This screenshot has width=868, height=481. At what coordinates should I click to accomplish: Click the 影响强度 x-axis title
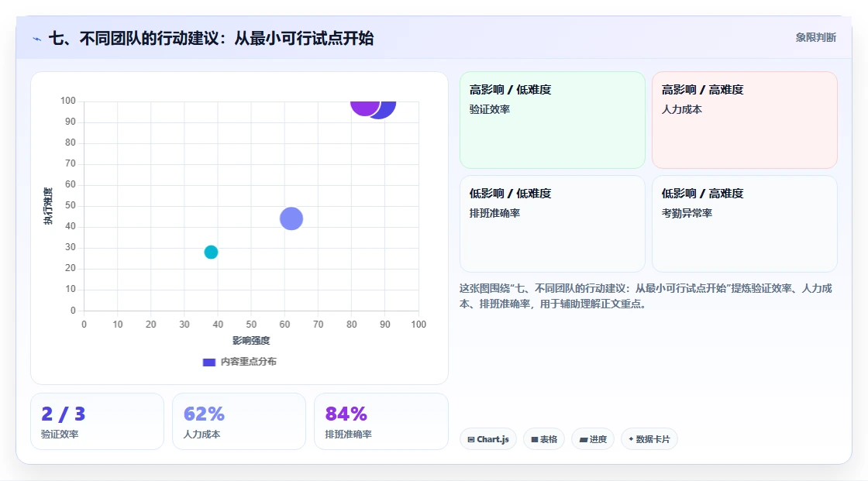251,340
